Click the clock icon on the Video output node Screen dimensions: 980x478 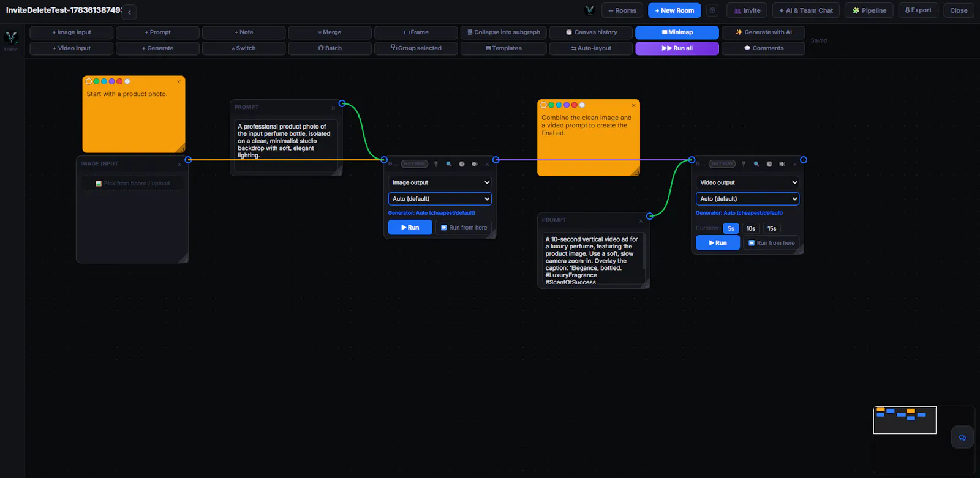(x=769, y=164)
